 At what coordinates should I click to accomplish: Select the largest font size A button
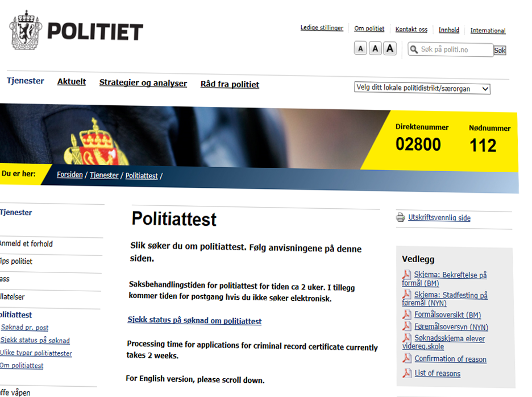pyautogui.click(x=390, y=48)
